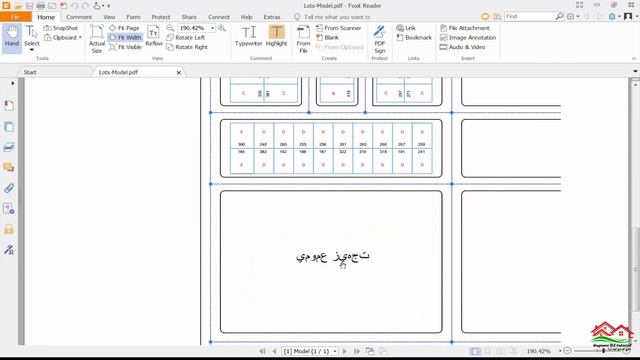Collapse the ribbon with the chevron

click(x=634, y=59)
